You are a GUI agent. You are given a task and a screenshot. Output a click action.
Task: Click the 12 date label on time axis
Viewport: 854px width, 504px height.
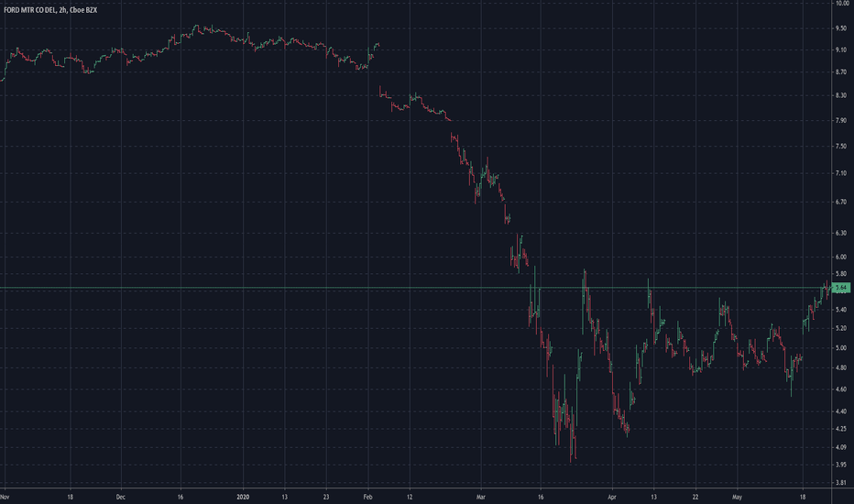(x=410, y=497)
